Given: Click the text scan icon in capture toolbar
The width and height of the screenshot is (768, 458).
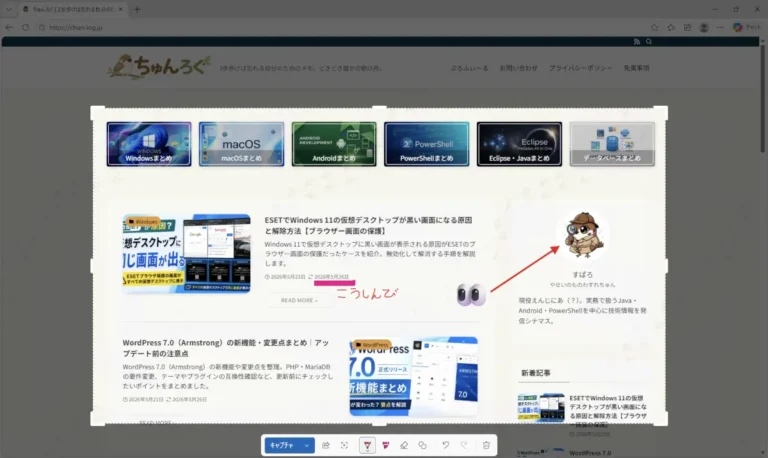Looking at the screenshot, I should pos(344,445).
